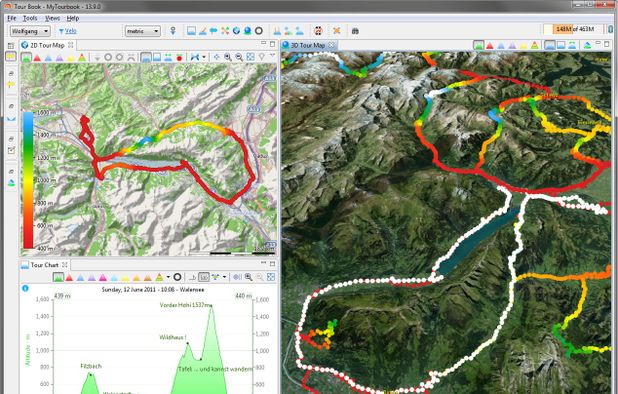Click fit-graph-to-window icon in Tour Chart toolbar
This screenshot has width=618, height=394.
point(271,277)
